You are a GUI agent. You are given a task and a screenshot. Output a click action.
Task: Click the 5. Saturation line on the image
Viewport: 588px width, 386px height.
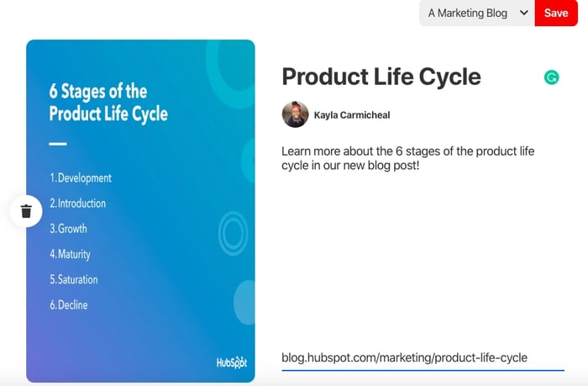[x=74, y=279]
